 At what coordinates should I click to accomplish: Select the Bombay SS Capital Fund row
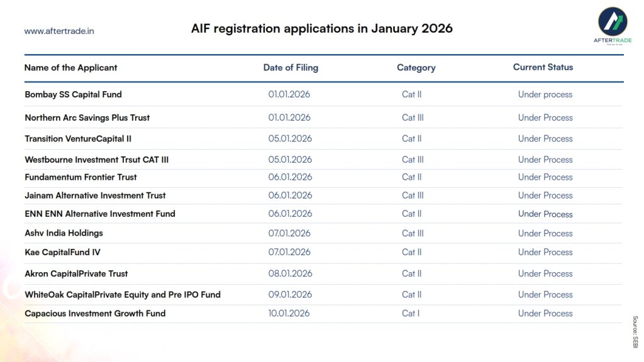point(73,94)
